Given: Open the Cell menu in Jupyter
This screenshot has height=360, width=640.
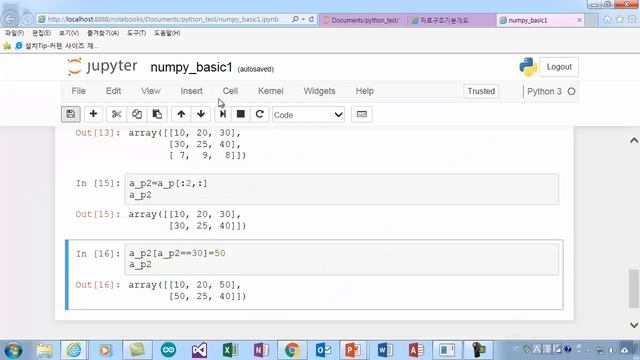Looking at the screenshot, I should [230, 91].
